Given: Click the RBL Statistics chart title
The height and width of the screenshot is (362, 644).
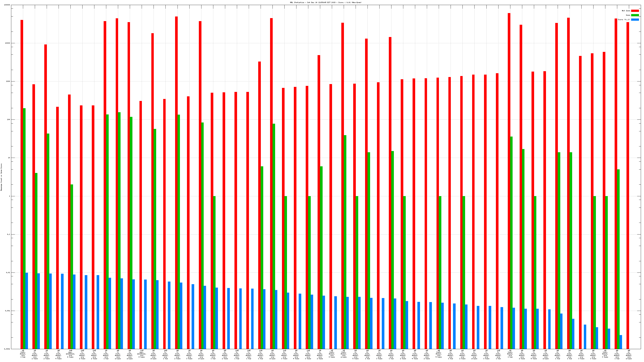Looking at the screenshot, I should tap(325, 2).
